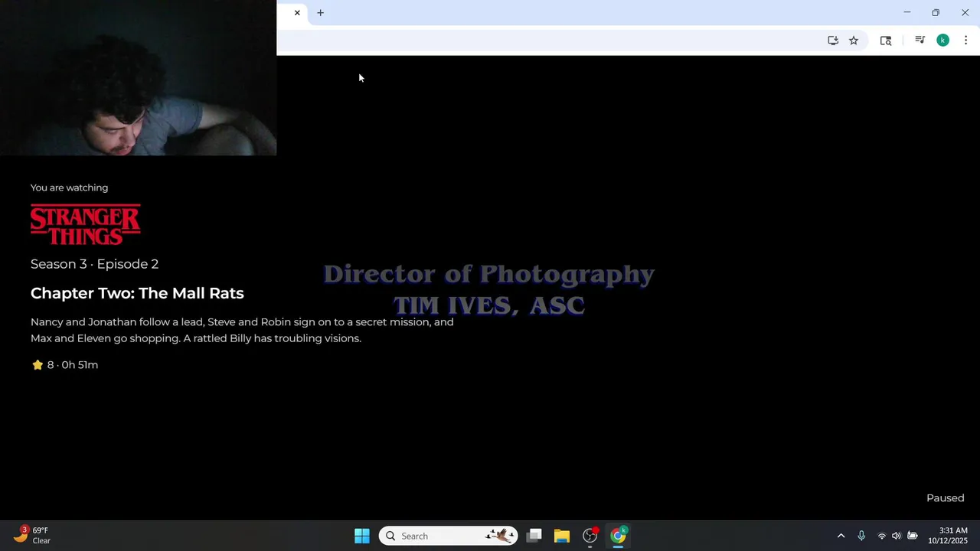
Task: Click the battery icon in system tray
Action: tap(913, 536)
